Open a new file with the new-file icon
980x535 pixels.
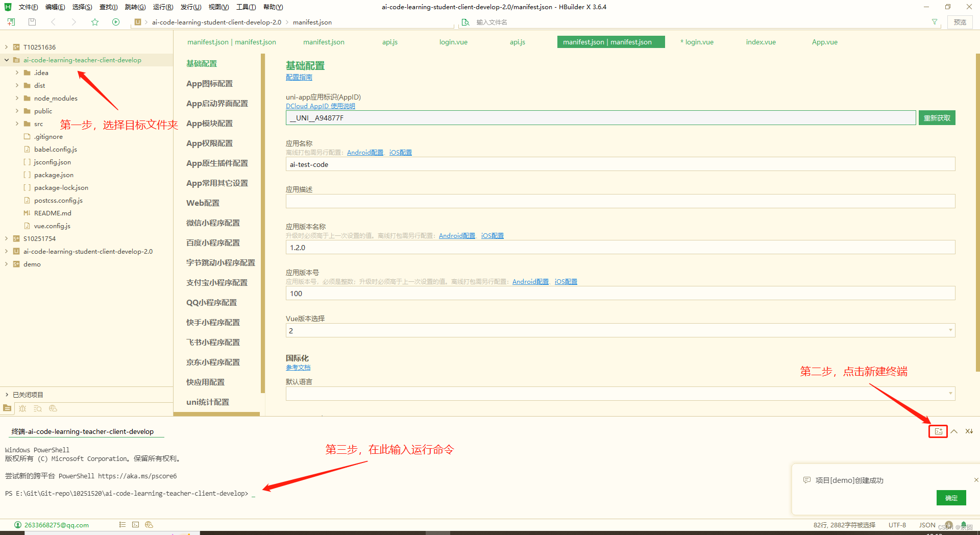(11, 22)
